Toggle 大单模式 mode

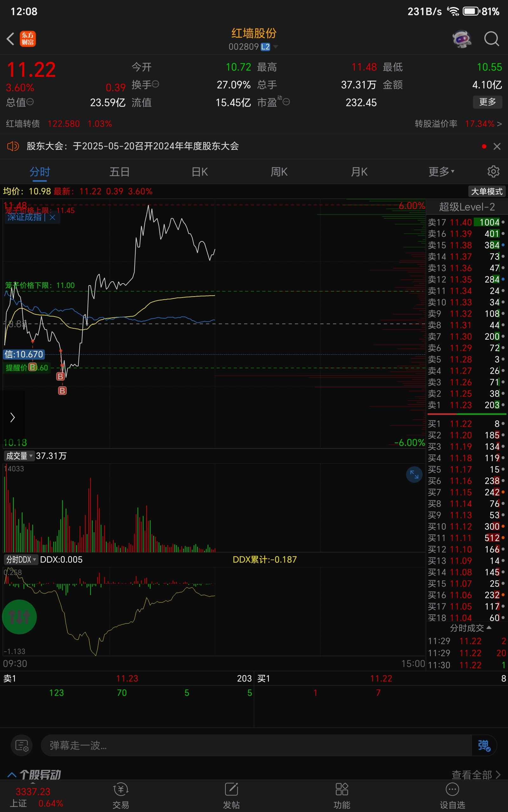[486, 191]
